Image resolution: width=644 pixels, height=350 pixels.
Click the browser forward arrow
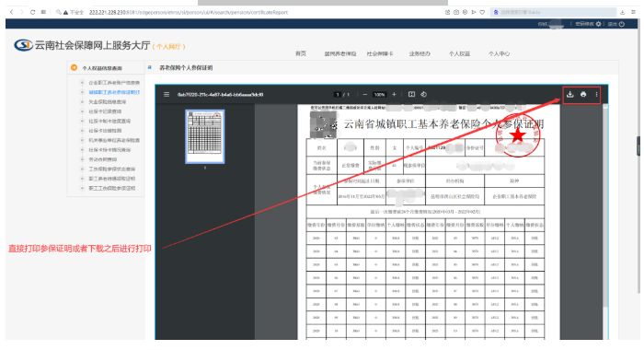click(x=22, y=12)
